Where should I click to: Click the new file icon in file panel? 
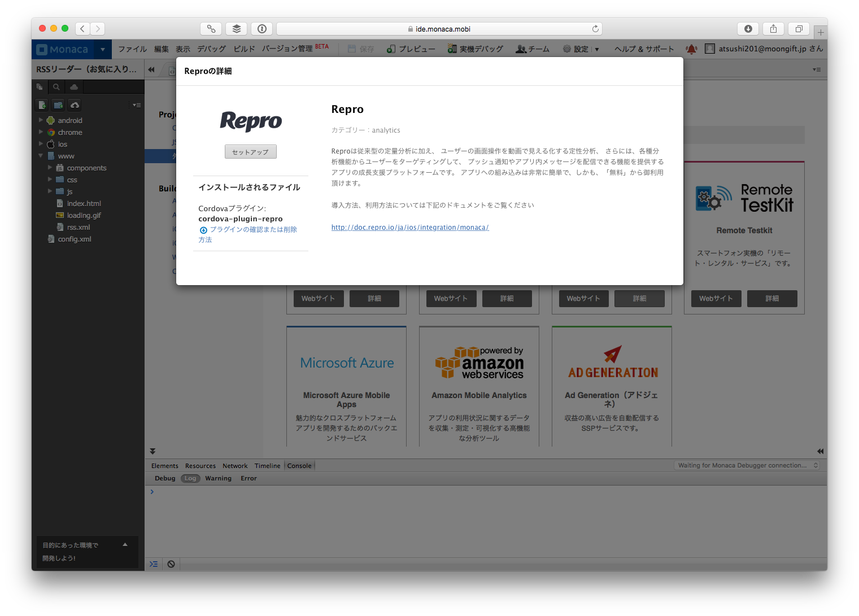(42, 105)
